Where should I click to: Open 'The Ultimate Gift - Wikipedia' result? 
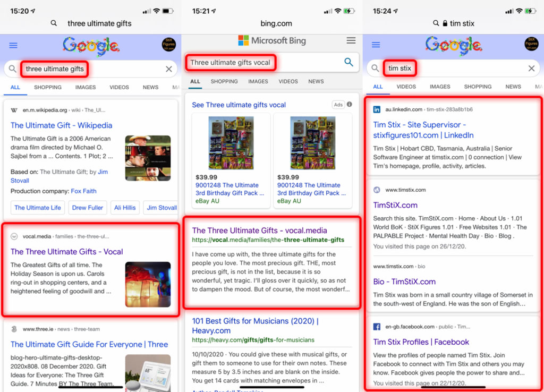coord(62,125)
